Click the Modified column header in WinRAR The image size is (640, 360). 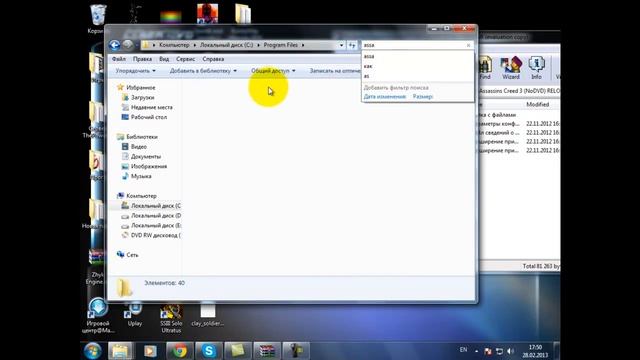(x=538, y=104)
